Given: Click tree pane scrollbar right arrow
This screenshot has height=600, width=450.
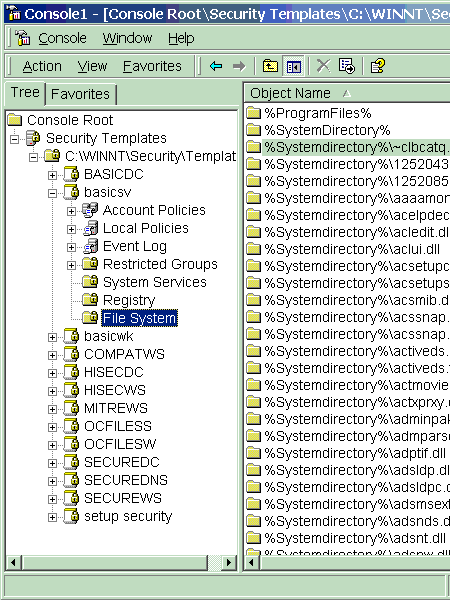Looking at the screenshot, I should tap(229, 562).
